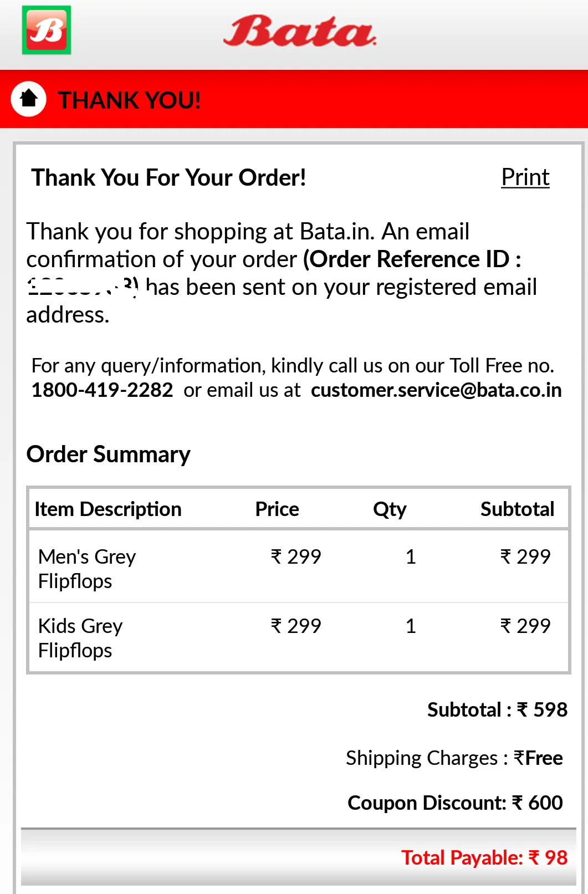Image resolution: width=588 pixels, height=894 pixels.
Task: Tap the Subtotal ₹ 598 line
Action: [x=497, y=709]
